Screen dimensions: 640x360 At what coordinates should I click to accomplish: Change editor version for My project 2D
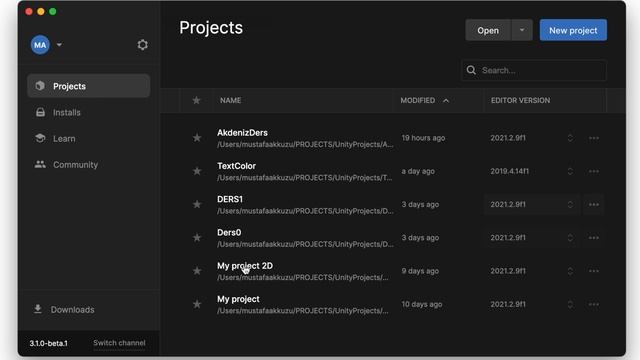(532, 271)
